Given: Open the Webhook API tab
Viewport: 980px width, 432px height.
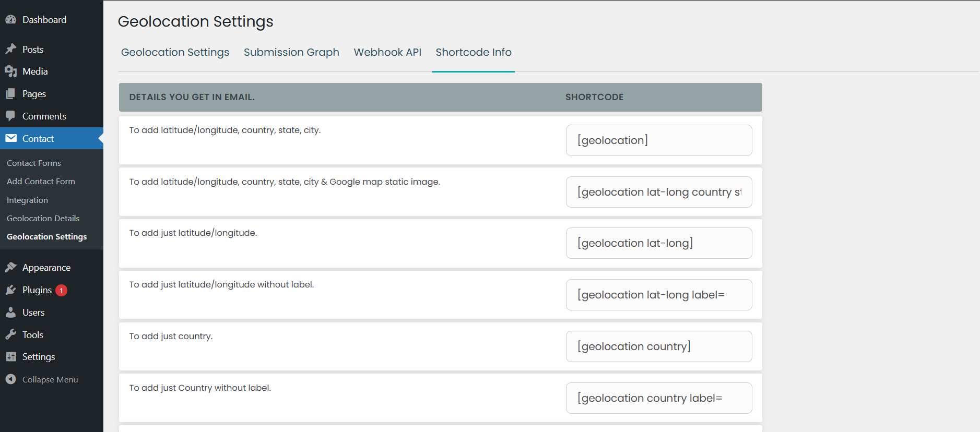Looking at the screenshot, I should tap(387, 52).
